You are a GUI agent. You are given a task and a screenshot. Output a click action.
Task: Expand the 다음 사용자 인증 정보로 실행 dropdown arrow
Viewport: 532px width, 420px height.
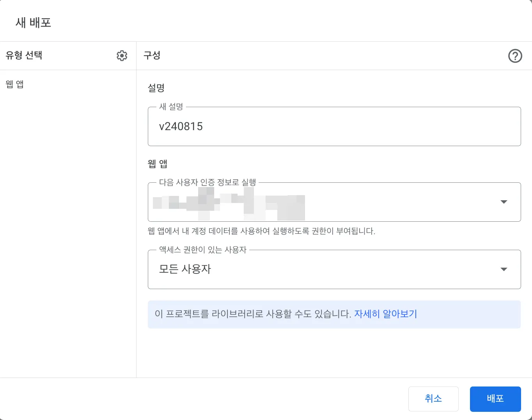coord(504,202)
